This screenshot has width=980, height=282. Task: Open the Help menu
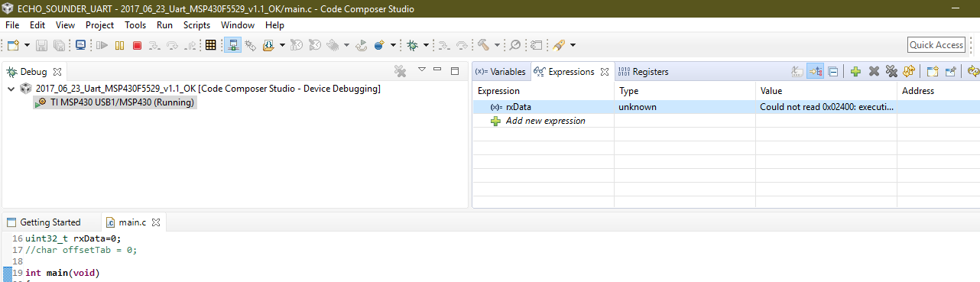pyautogui.click(x=274, y=25)
